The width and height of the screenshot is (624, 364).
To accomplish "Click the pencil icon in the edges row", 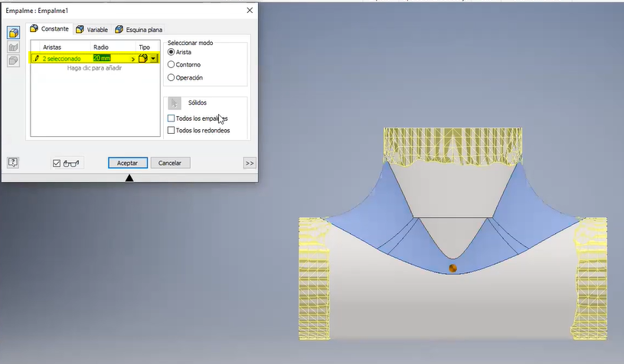I will pos(37,58).
